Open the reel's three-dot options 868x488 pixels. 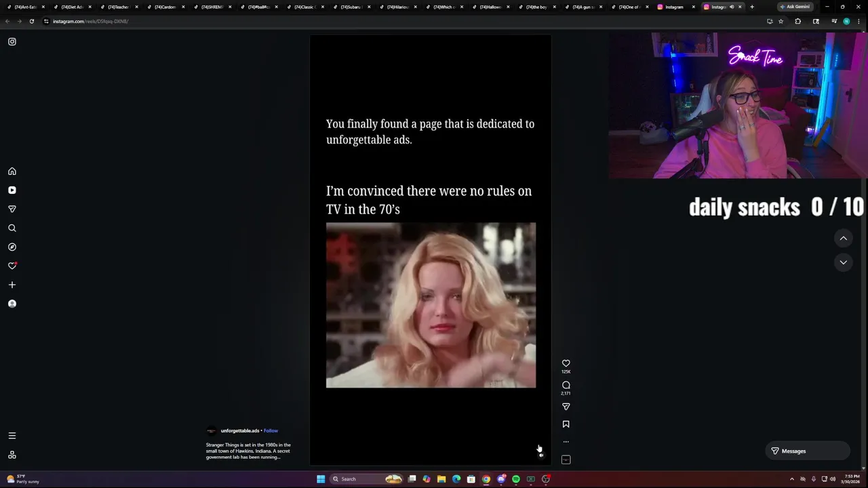[x=566, y=442]
